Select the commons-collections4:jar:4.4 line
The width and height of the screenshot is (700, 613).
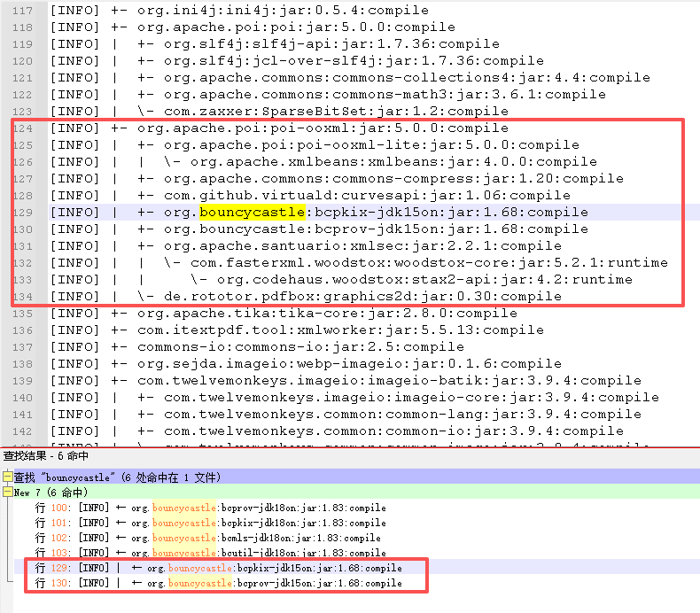[x=350, y=77]
